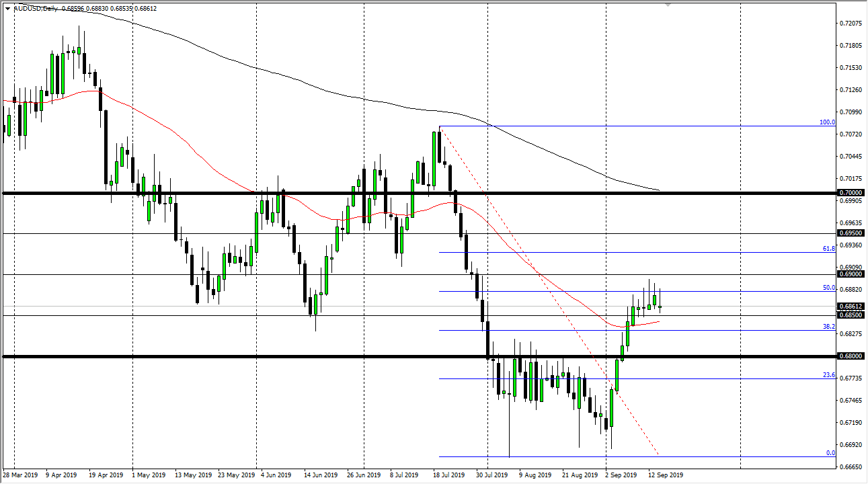Click the Fibonacci 61.8 level label
The image size is (868, 484).
click(829, 249)
